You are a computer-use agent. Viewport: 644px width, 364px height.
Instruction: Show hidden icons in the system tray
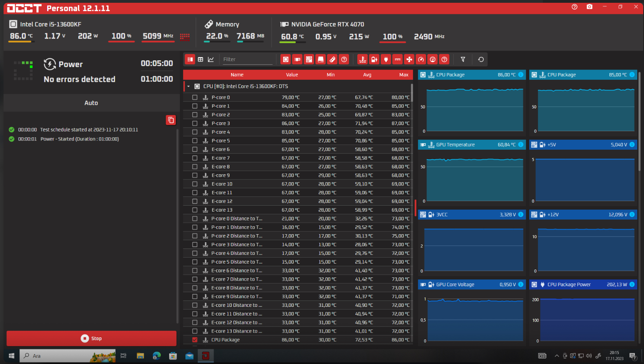(x=557, y=356)
